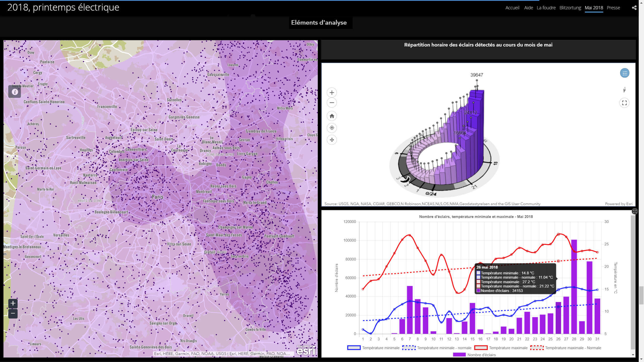Click the Saint-Denis label on the map

point(164,139)
